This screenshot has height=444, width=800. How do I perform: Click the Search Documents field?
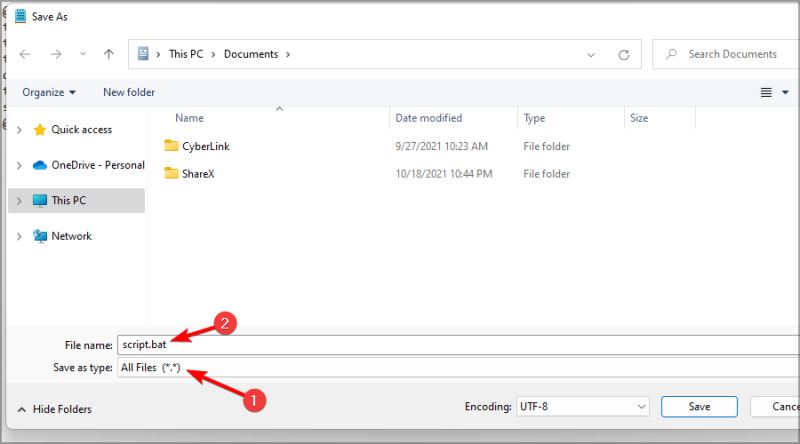pos(727,54)
